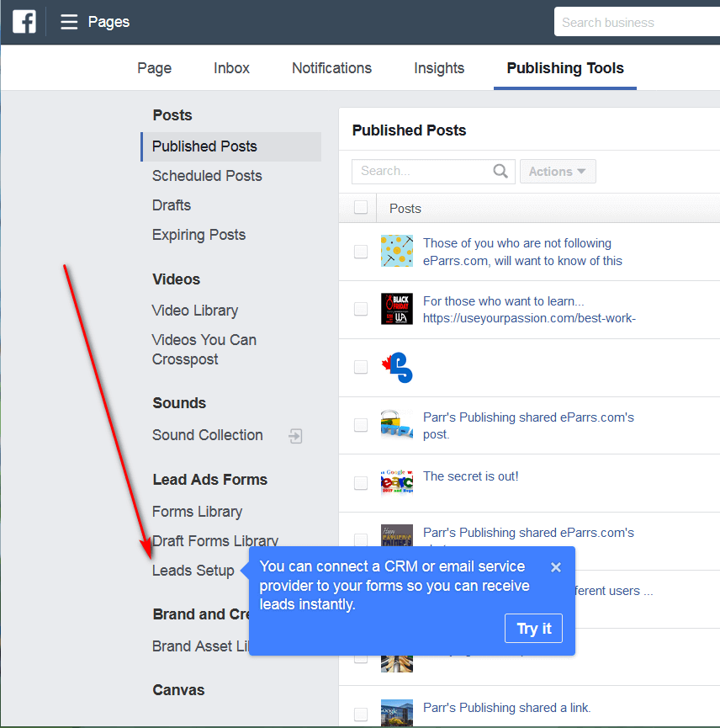Screen dimensions: 720x728
Task: Click the Facebook logo icon
Action: point(24,22)
